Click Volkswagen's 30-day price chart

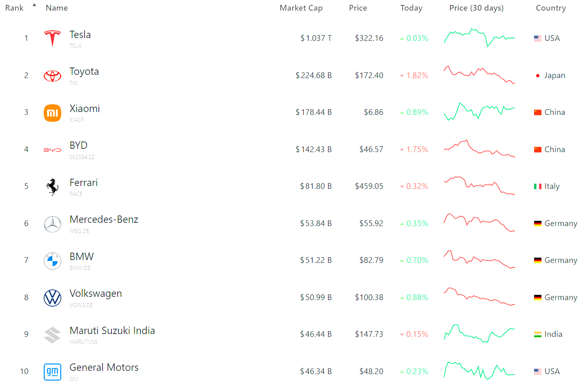coord(479,297)
